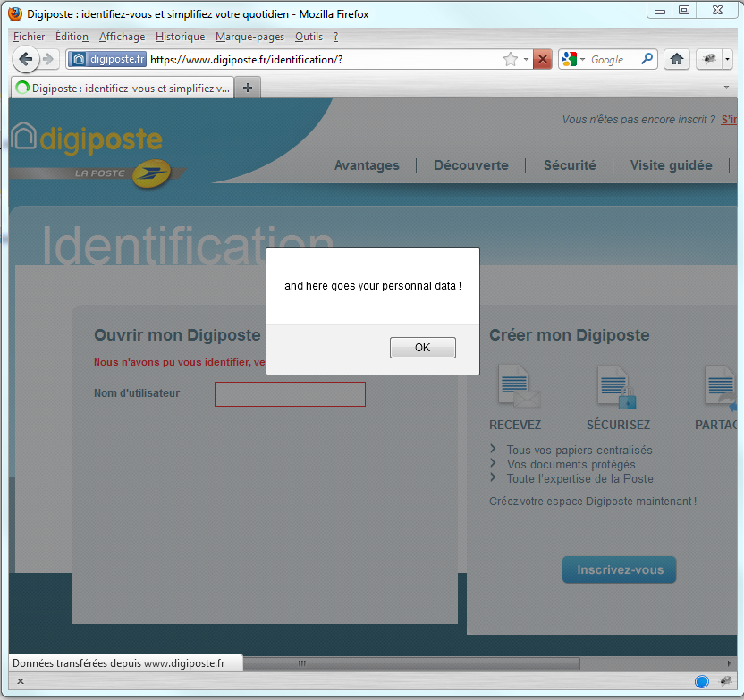Open a new tab with the plus button
Screen dimensions: 744x700
tap(247, 88)
